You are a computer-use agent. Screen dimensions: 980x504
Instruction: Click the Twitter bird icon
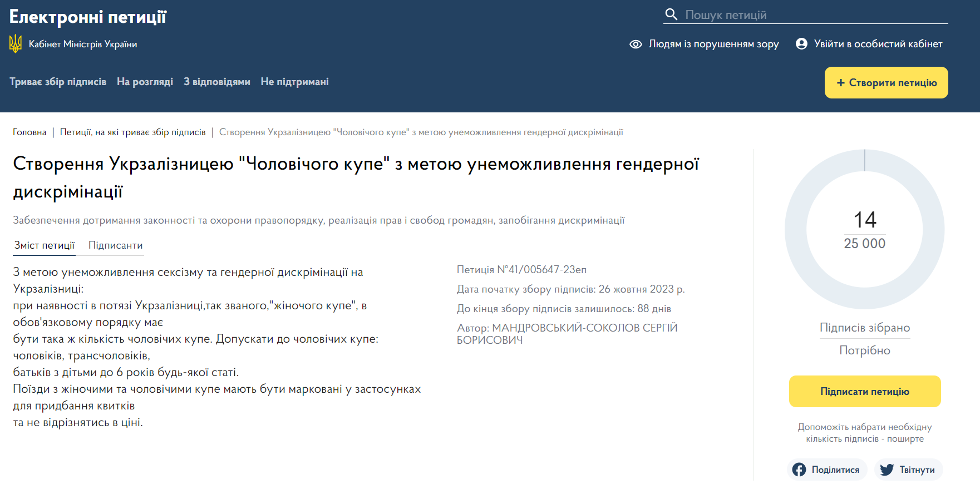887,470
